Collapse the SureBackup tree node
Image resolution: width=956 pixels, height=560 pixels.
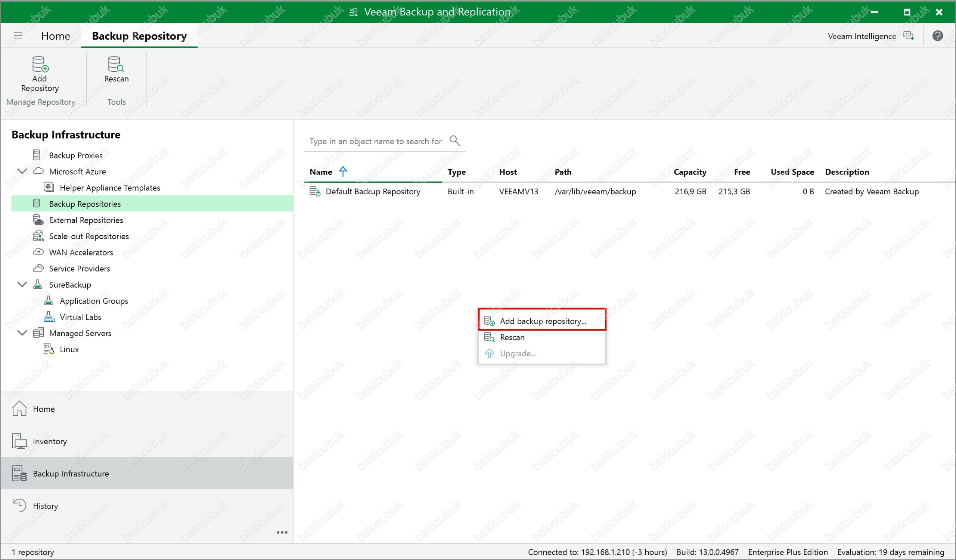[x=22, y=284]
